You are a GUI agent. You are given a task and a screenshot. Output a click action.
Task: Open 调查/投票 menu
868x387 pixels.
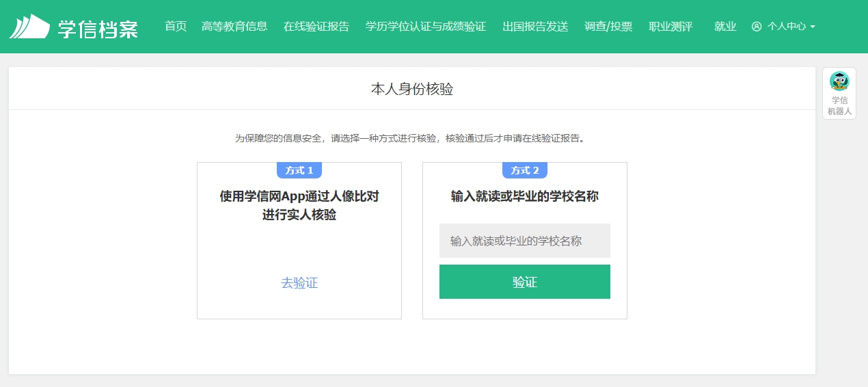coord(608,27)
